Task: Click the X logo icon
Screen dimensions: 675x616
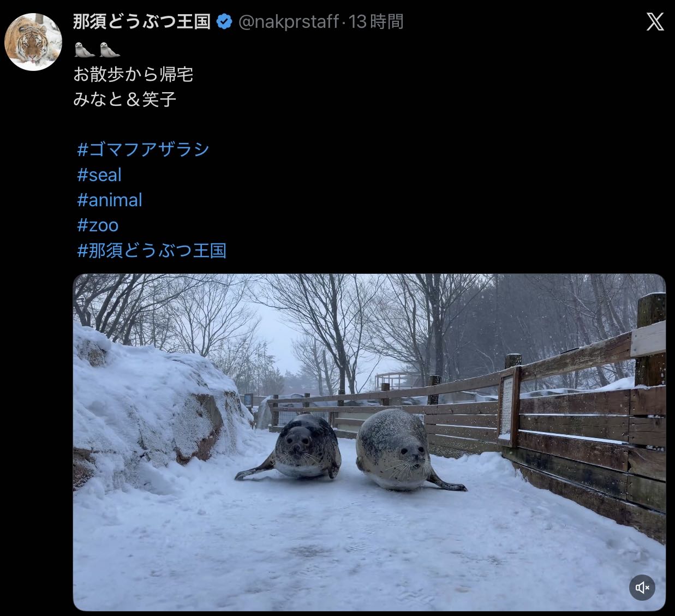Action: [655, 22]
